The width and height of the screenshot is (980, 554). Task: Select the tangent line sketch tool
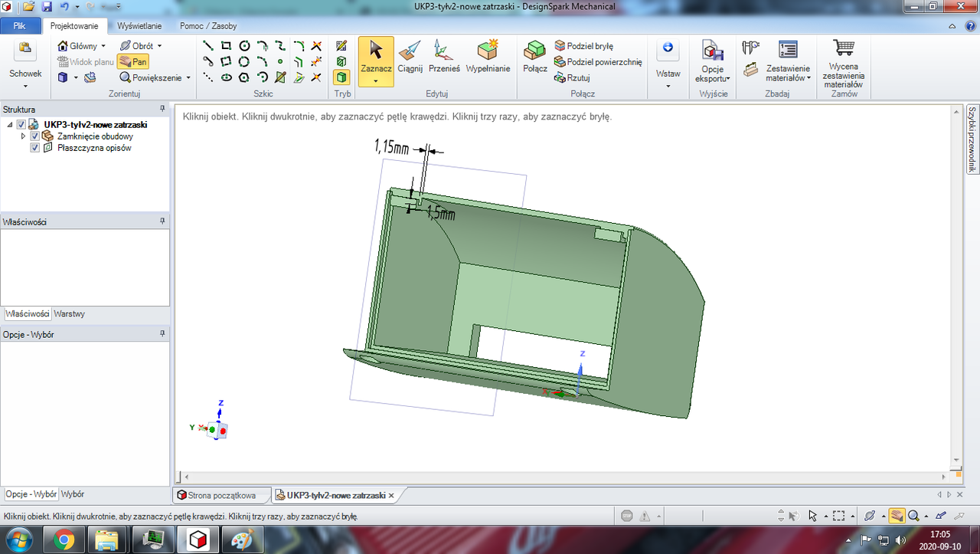pos(207,61)
